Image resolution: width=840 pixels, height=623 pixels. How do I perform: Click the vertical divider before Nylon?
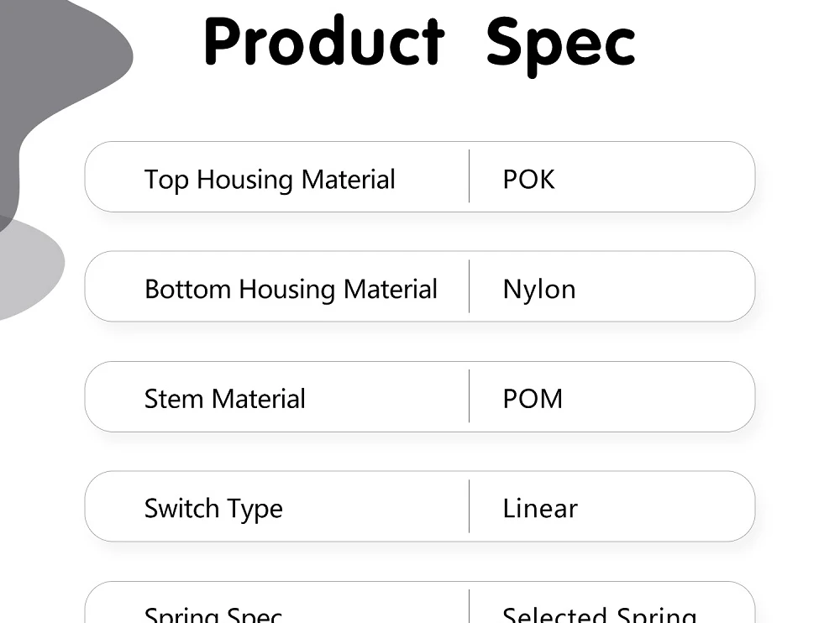tap(469, 286)
